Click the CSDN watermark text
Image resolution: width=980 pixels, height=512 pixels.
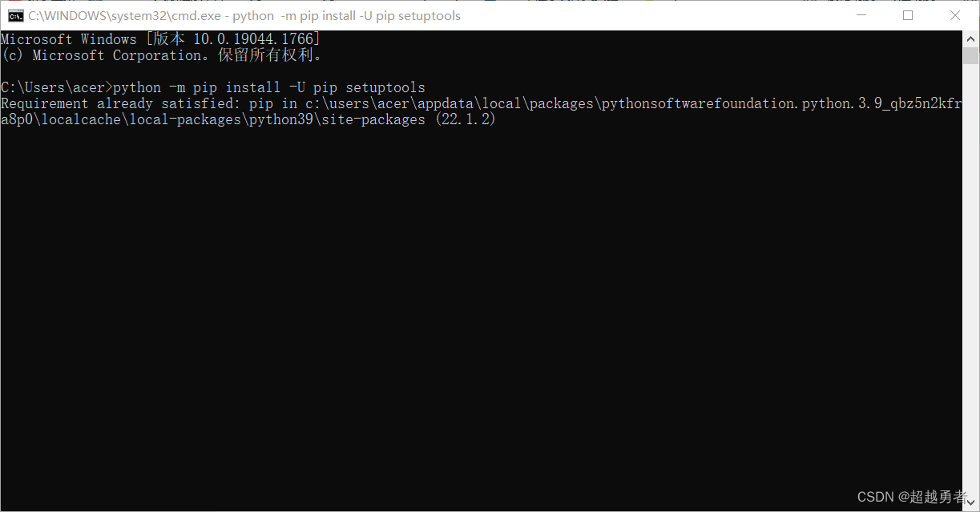pyautogui.click(x=912, y=498)
